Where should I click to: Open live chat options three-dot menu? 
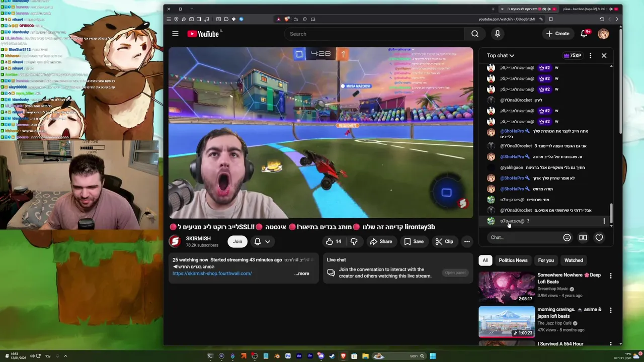pyautogui.click(x=590, y=55)
